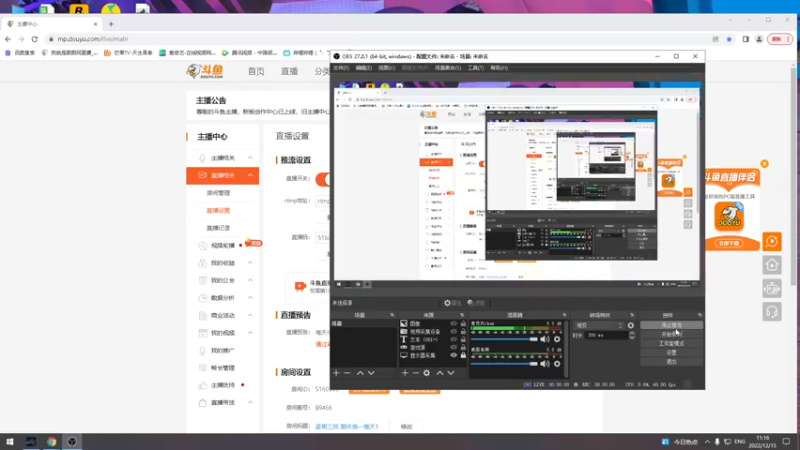The image size is (800, 450).
Task: Toggle visibility of the text (GDI+) source
Action: (x=454, y=339)
